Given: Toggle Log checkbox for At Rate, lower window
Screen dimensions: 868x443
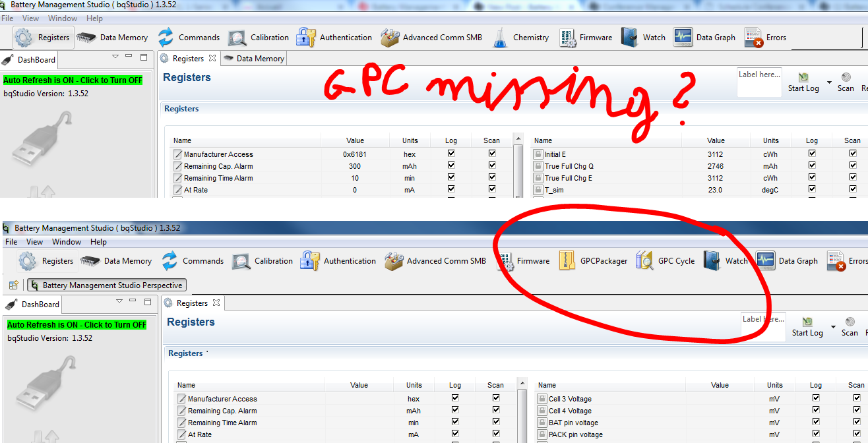Looking at the screenshot, I should (455, 434).
